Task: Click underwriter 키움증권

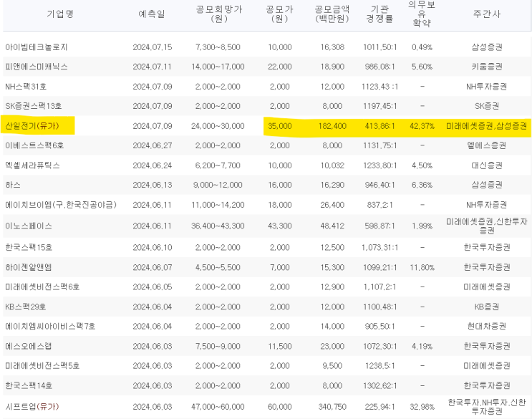Action: click(x=487, y=67)
